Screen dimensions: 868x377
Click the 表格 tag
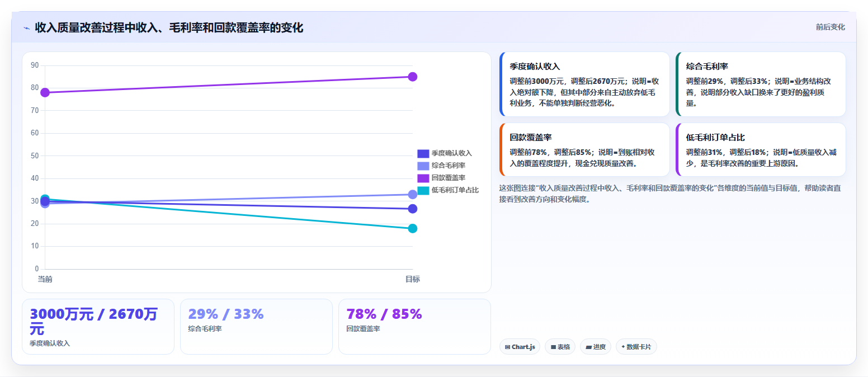(560, 347)
